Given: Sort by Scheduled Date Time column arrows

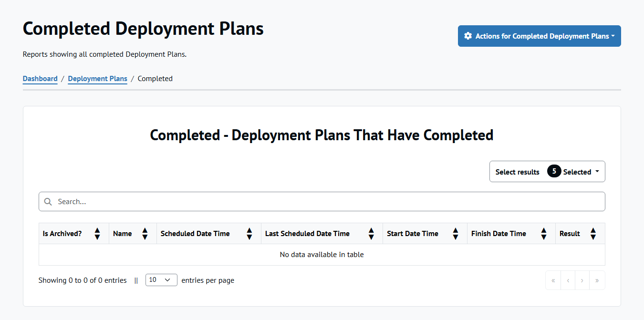Looking at the screenshot, I should [x=249, y=234].
